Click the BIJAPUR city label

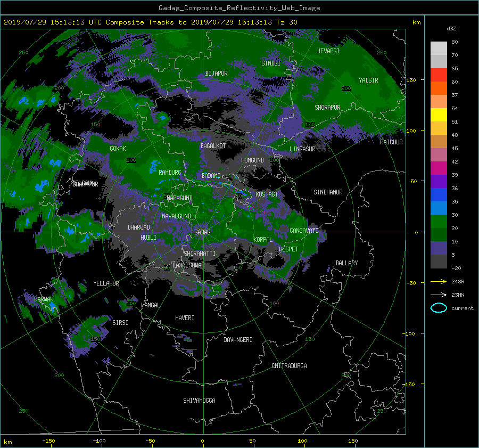(x=216, y=74)
